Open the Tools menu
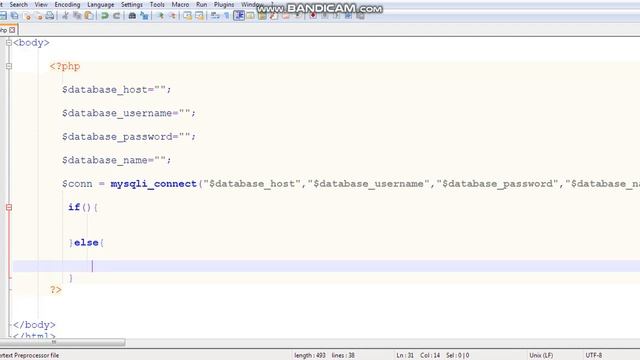The height and width of the screenshot is (360, 640). (157, 4)
